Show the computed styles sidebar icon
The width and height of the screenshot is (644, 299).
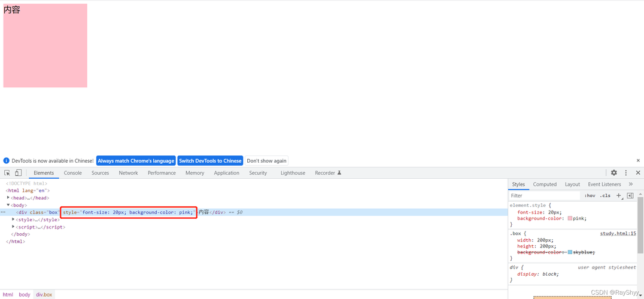pyautogui.click(x=630, y=196)
